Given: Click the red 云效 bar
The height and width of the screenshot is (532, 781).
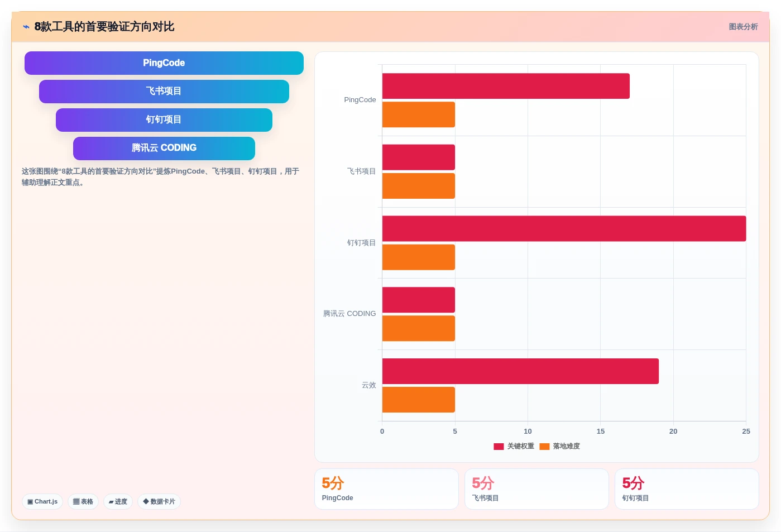Looking at the screenshot, I should point(520,371).
